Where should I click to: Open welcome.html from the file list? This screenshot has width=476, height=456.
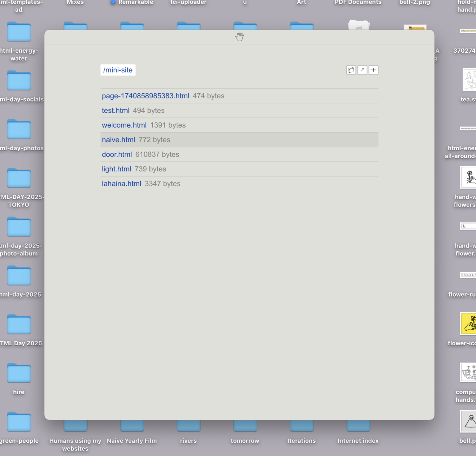(x=124, y=125)
